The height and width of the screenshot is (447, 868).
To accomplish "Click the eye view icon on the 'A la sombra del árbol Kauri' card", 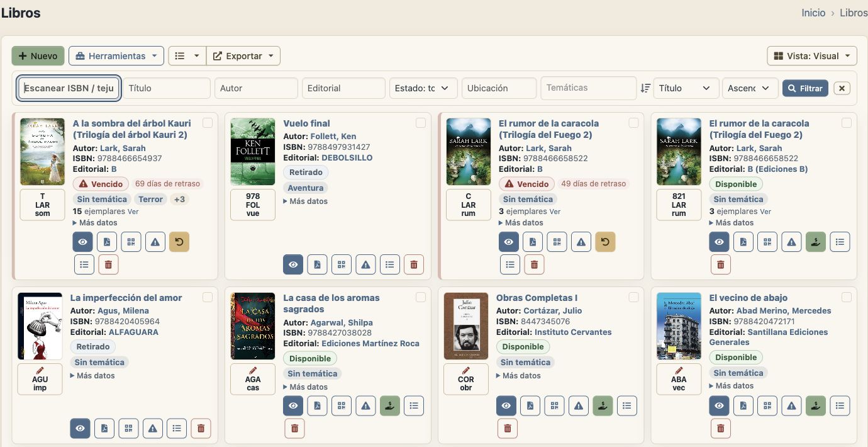I will click(x=83, y=242).
